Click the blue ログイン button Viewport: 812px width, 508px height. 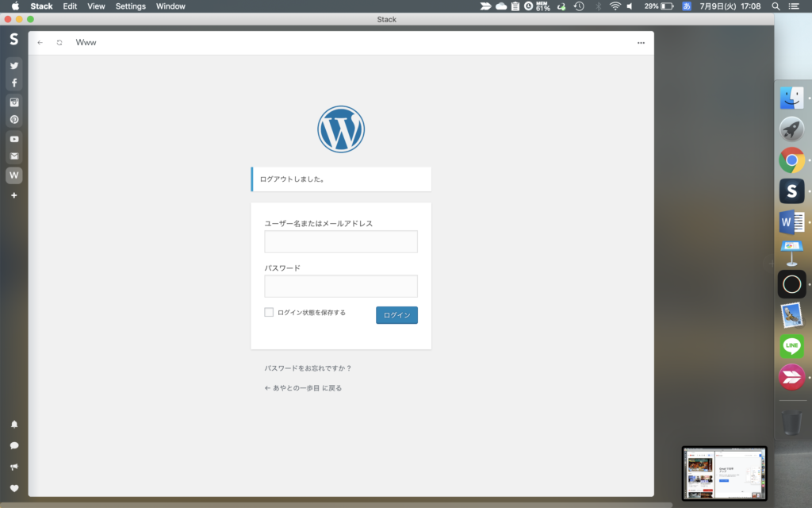[396, 315]
